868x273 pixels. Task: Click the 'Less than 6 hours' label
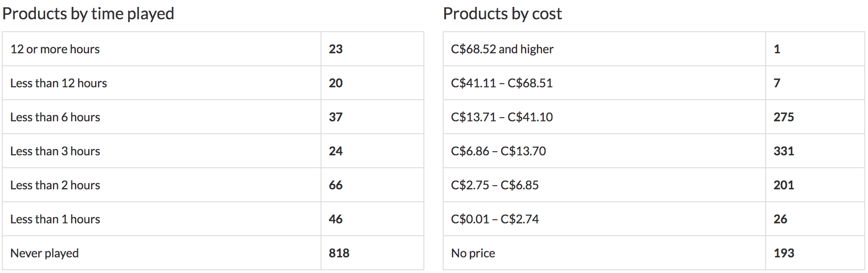55,117
